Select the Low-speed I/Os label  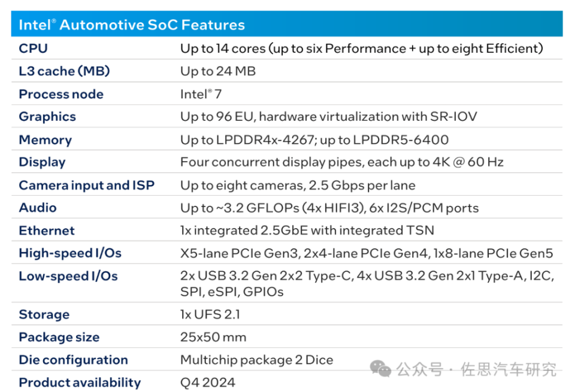click(x=68, y=276)
